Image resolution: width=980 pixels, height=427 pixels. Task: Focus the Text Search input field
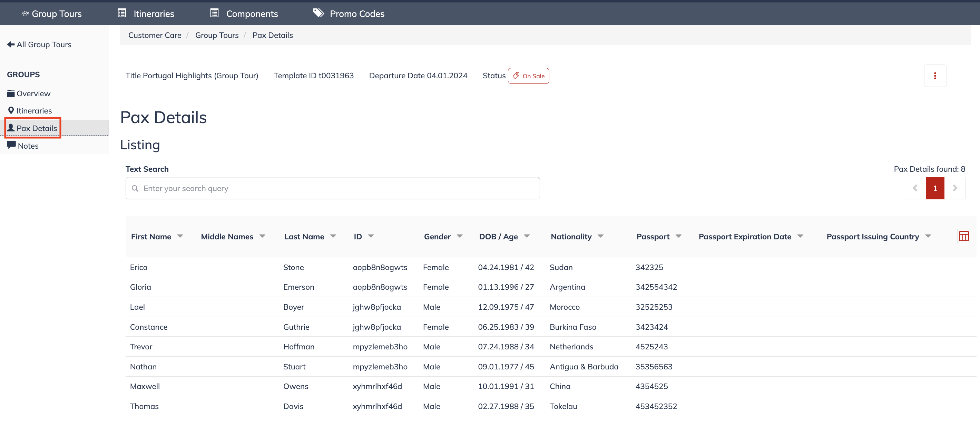333,188
